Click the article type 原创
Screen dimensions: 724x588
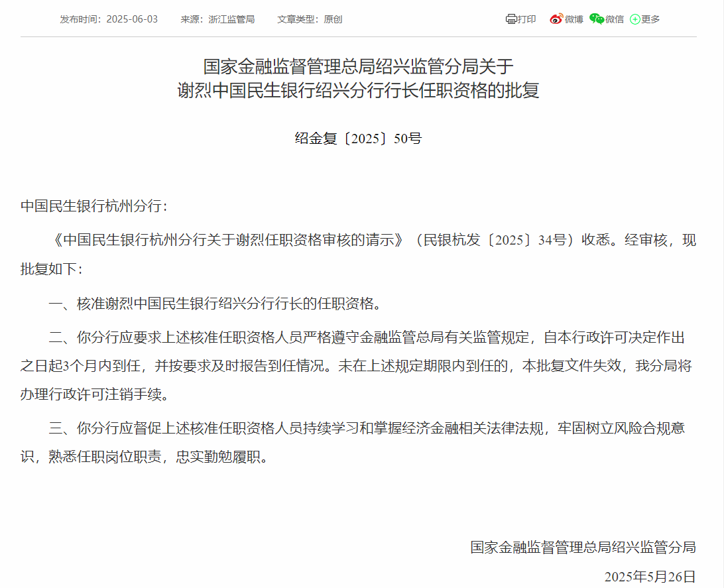333,19
